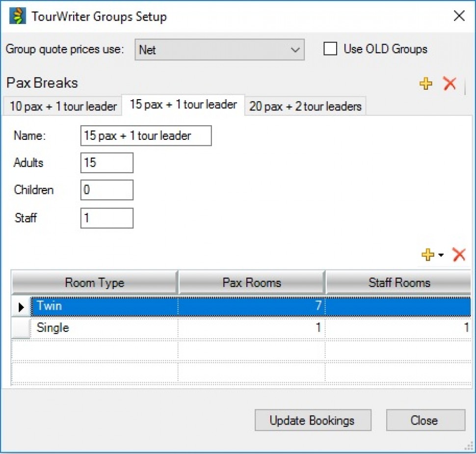
Task: Click the TourWriter app logo icon
Action: [18, 17]
